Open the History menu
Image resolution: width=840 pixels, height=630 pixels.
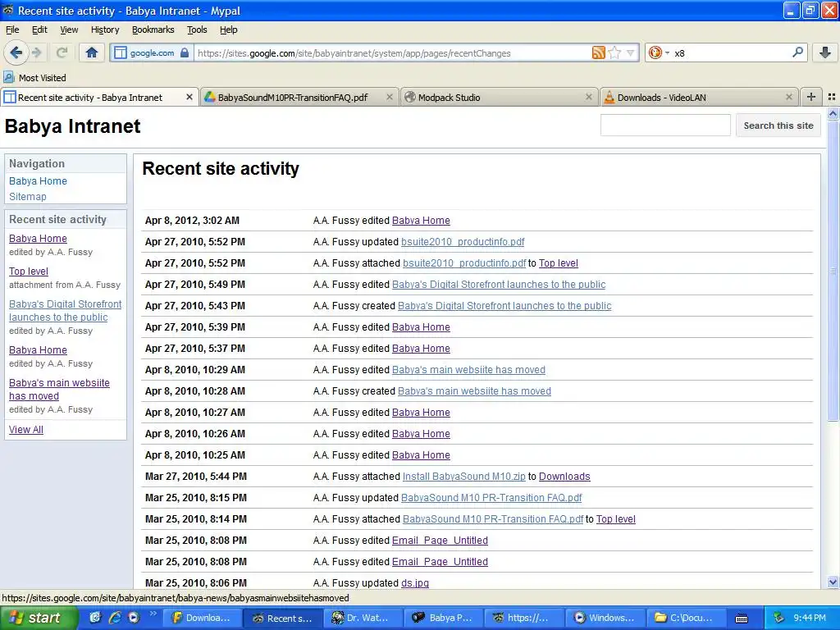point(105,30)
